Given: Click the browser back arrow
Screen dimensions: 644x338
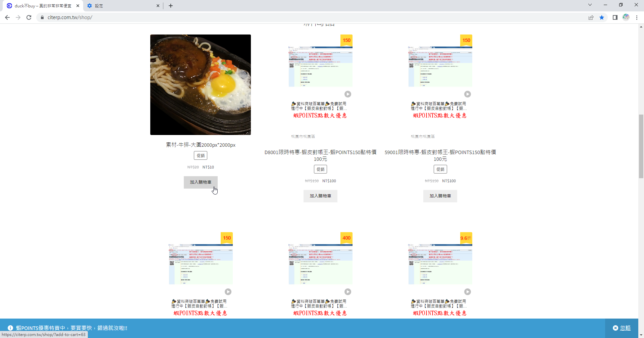Looking at the screenshot, I should (x=7, y=17).
